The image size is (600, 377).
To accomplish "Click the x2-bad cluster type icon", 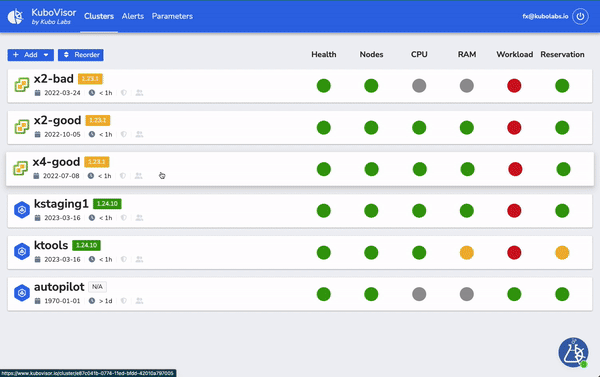I will (x=22, y=85).
